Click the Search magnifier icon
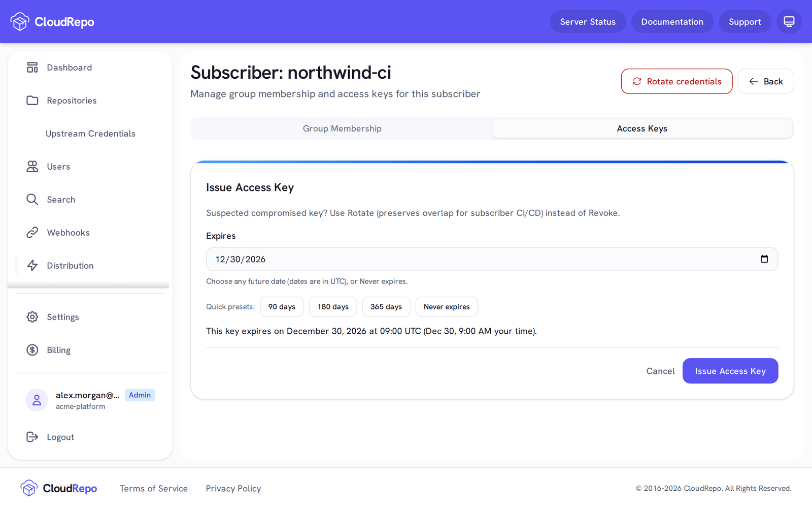The image size is (812, 508). [x=32, y=200]
